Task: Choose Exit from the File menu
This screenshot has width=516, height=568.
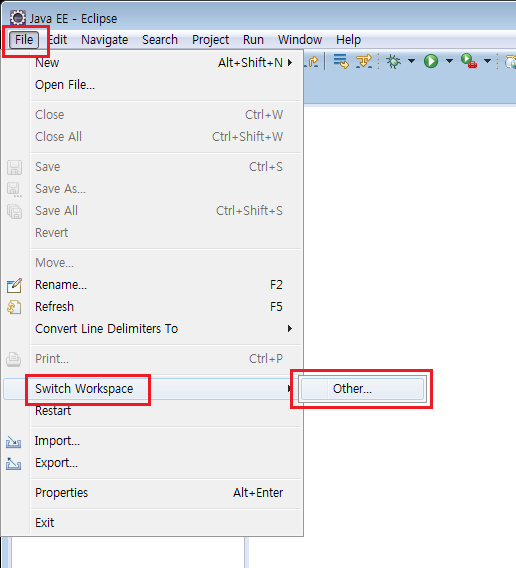Action: 167,523
